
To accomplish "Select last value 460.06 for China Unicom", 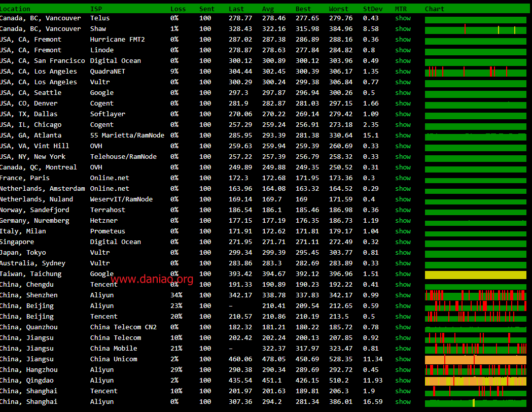I will tap(240, 359).
